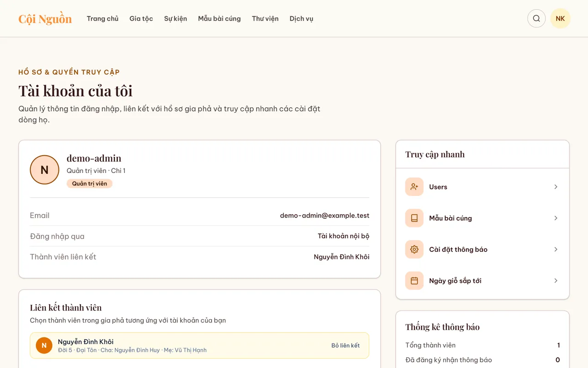Click the Cội Nguồn logo link
The width and height of the screenshot is (588, 368).
45,19
